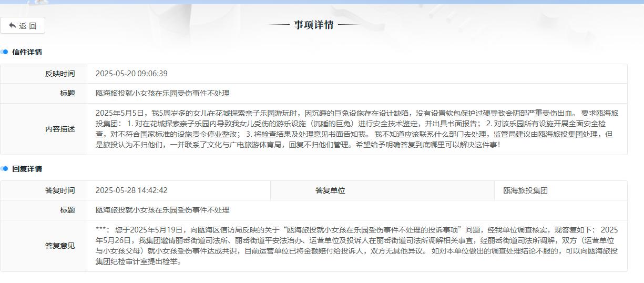
Task: Click the 答复时间 field label
Action: (x=60, y=190)
